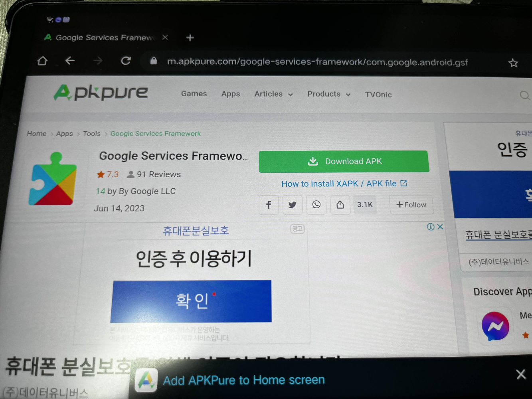The image size is (532, 399).
Task: Click the Messenger app icon
Action: (x=495, y=326)
